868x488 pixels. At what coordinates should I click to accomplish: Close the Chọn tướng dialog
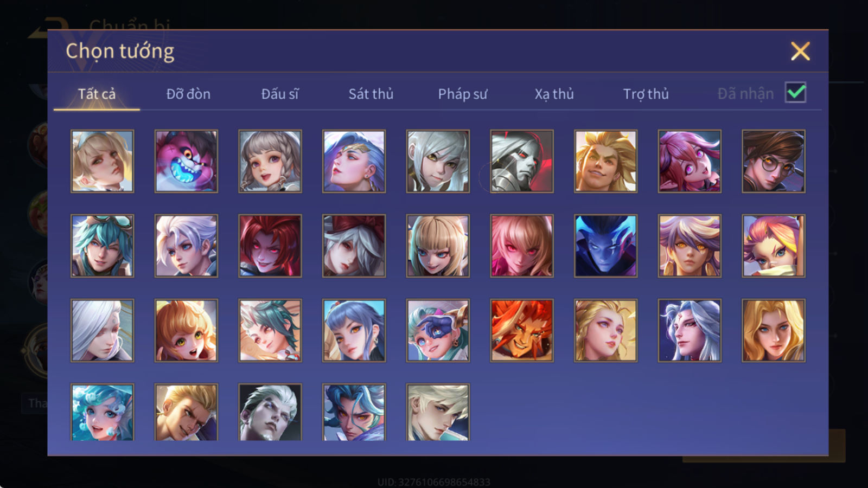tap(800, 51)
